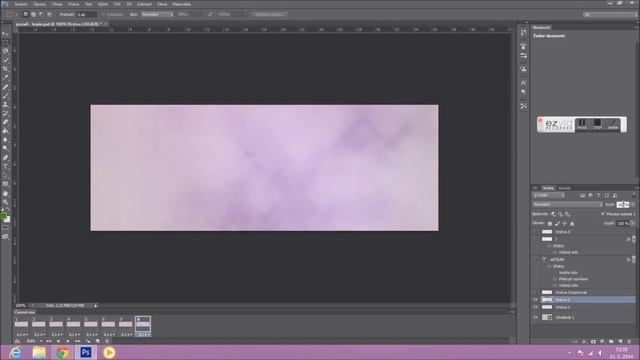This screenshot has height=360, width=640.
Task: Click the add layer style fx icon
Action: (x=584, y=341)
